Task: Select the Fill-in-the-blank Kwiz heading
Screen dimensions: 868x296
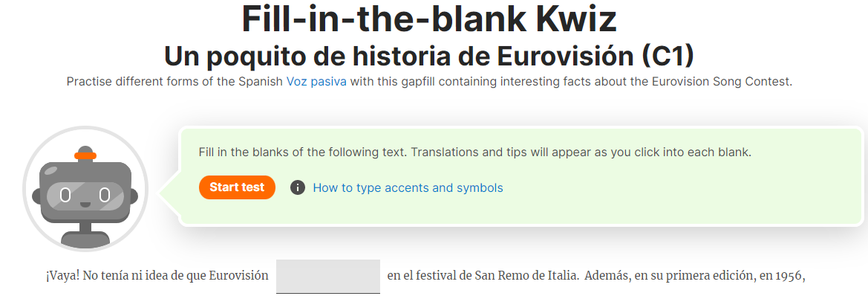Action: [x=429, y=19]
